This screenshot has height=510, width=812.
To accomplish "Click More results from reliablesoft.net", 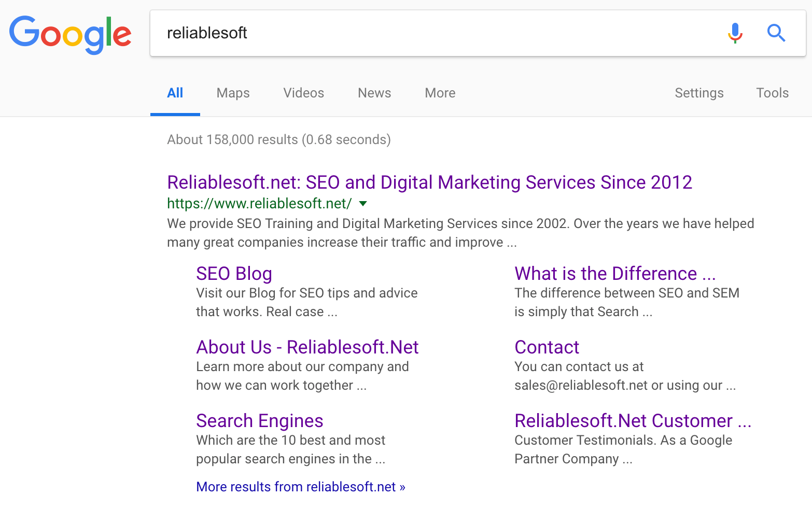I will click(x=300, y=487).
